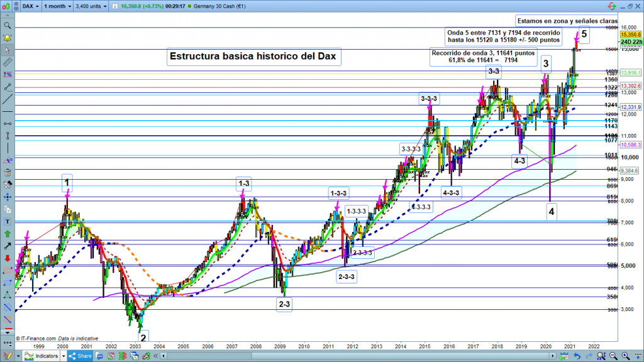Select the magnifier zoom tool in left toolbar
Viewport: 644px width, 362px height.
click(8, 26)
